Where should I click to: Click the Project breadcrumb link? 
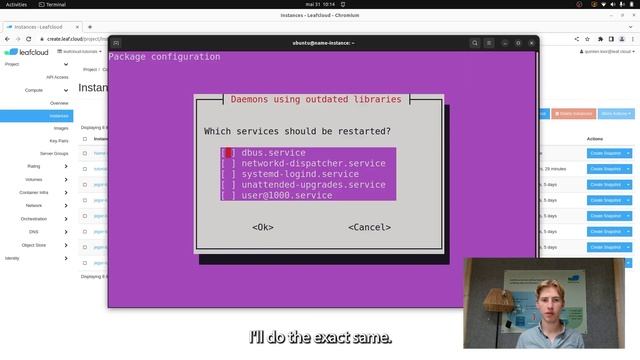coord(90,69)
